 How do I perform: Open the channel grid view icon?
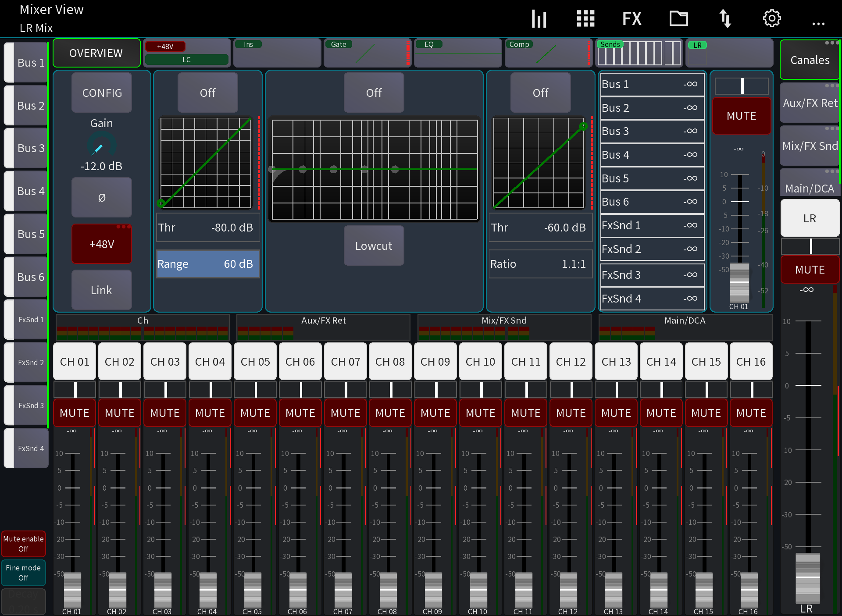pyautogui.click(x=585, y=18)
